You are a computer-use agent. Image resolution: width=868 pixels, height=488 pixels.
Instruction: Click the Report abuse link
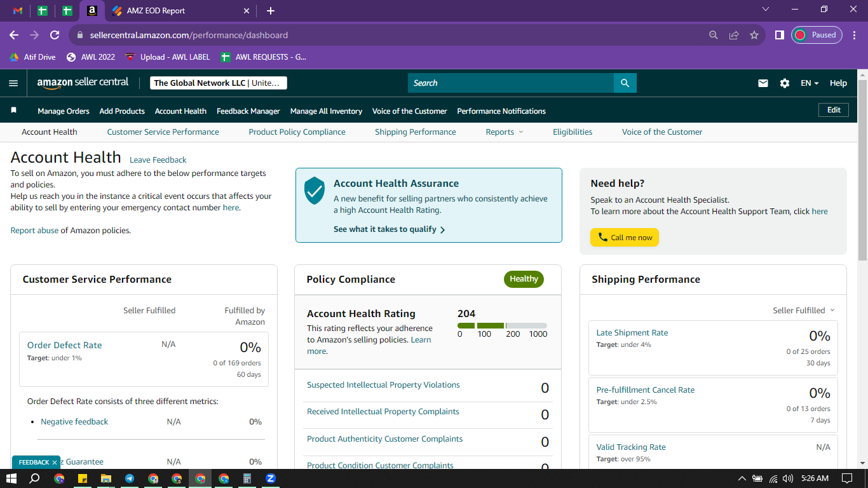click(x=34, y=231)
